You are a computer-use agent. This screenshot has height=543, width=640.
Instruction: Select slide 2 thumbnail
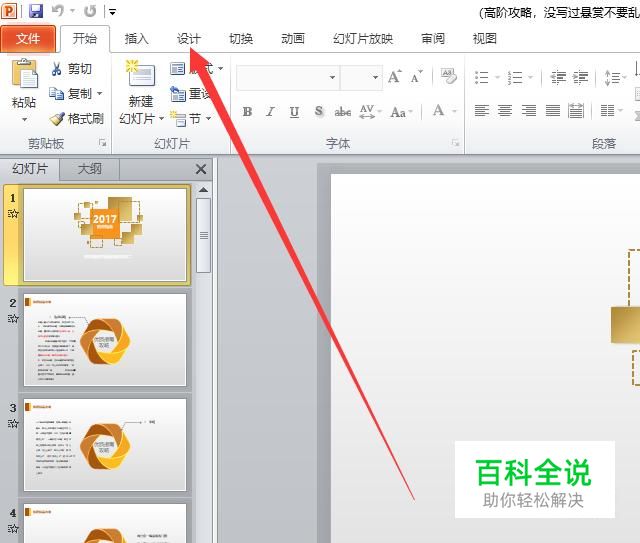point(105,340)
